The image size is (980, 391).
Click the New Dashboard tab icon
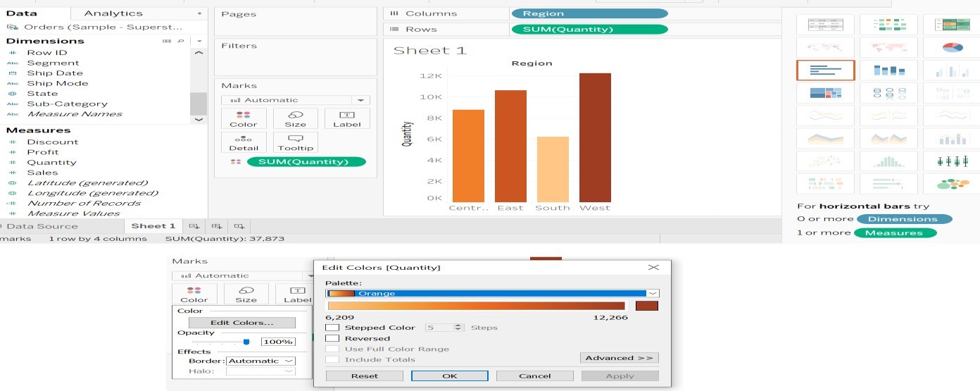[x=217, y=226]
